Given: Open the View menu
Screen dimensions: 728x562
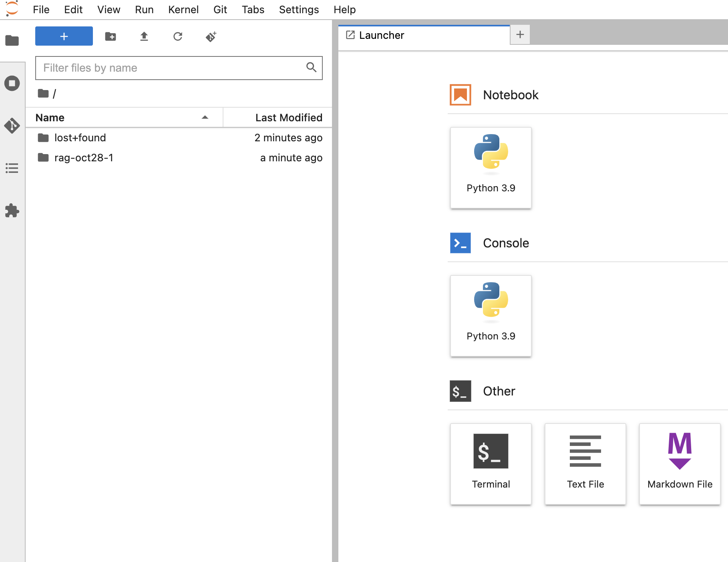Looking at the screenshot, I should click(109, 10).
